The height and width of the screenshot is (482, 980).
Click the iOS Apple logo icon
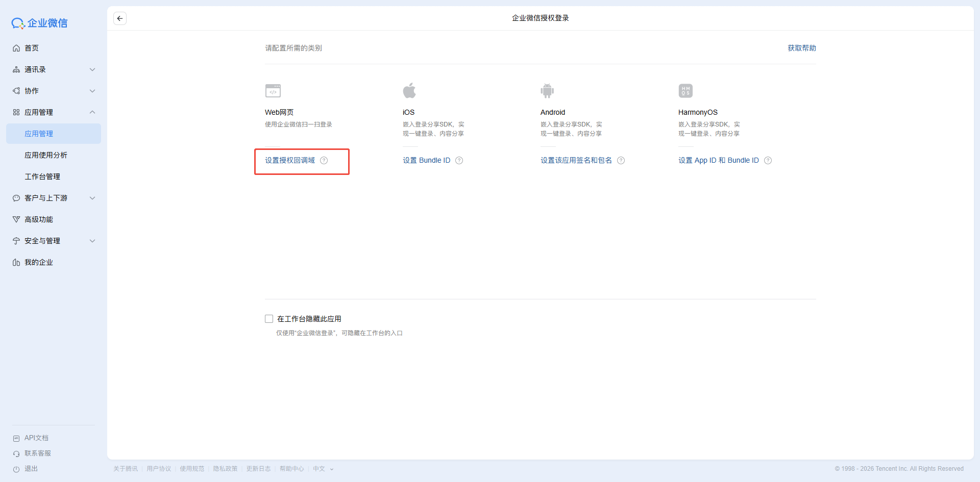click(409, 90)
